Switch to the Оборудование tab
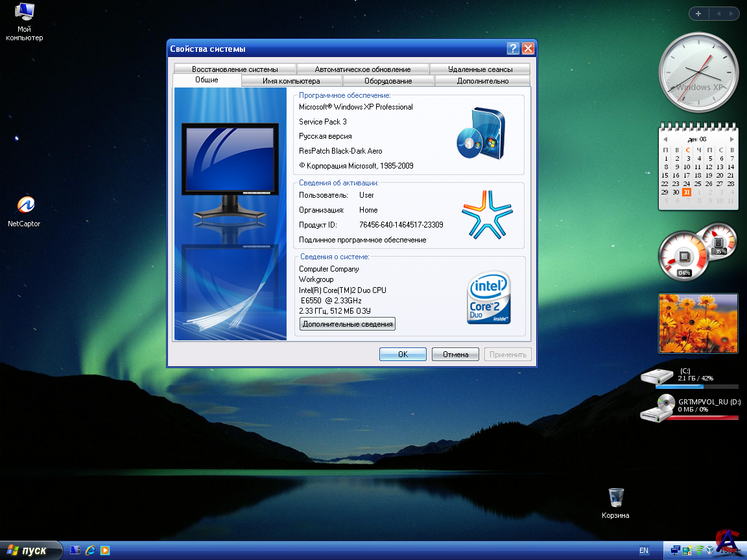747x560 pixels. [388, 81]
